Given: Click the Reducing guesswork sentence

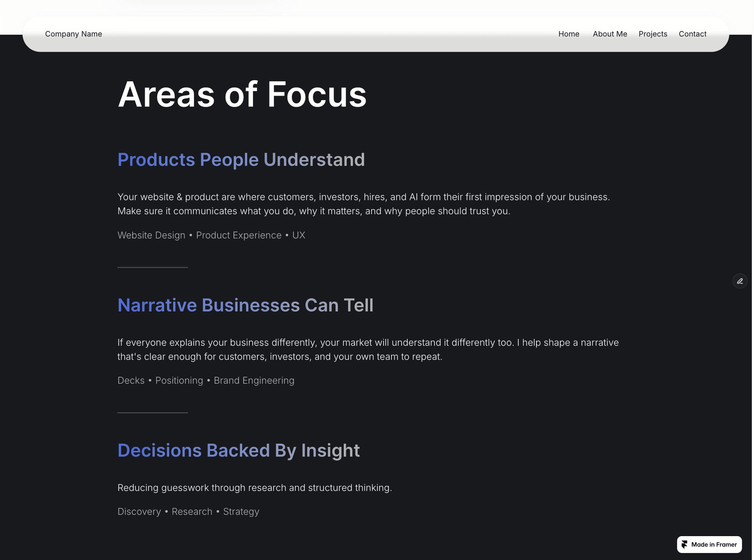Looking at the screenshot, I should tap(255, 488).
